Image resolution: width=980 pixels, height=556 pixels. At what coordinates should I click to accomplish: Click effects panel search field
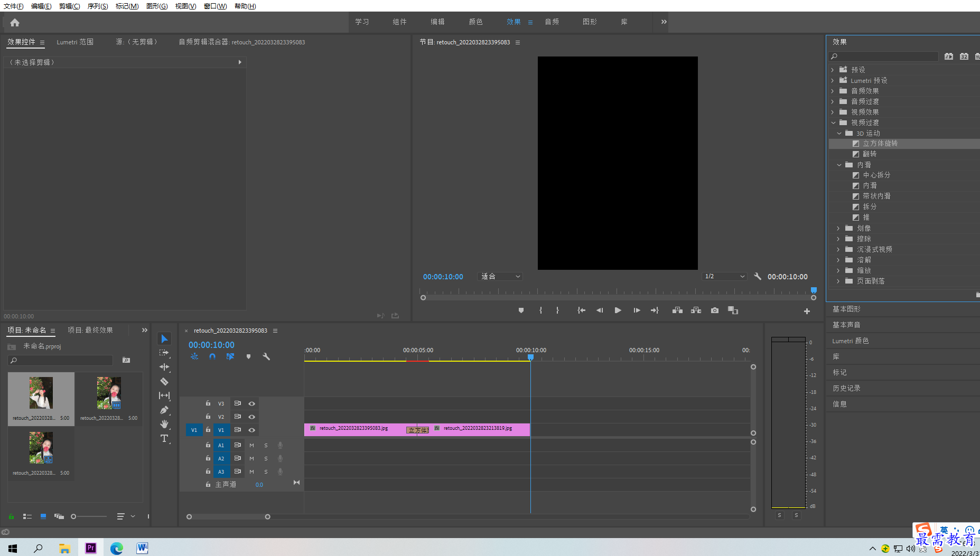click(884, 56)
